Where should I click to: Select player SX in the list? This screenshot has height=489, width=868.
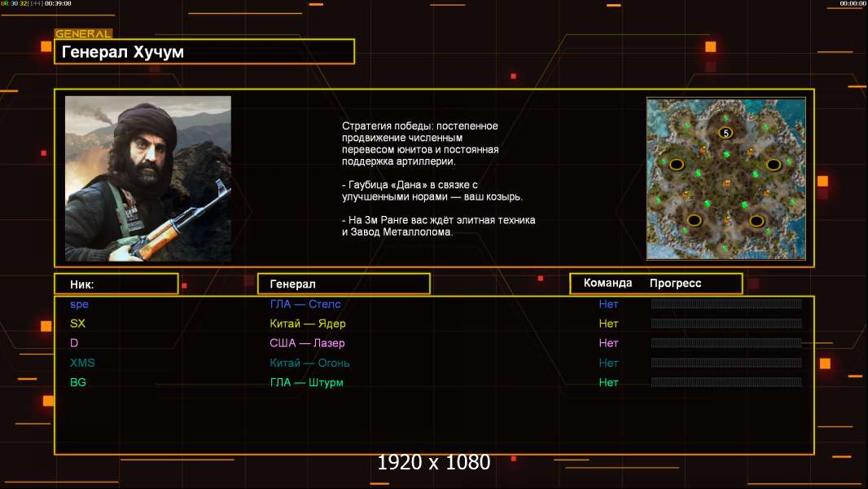tap(77, 324)
